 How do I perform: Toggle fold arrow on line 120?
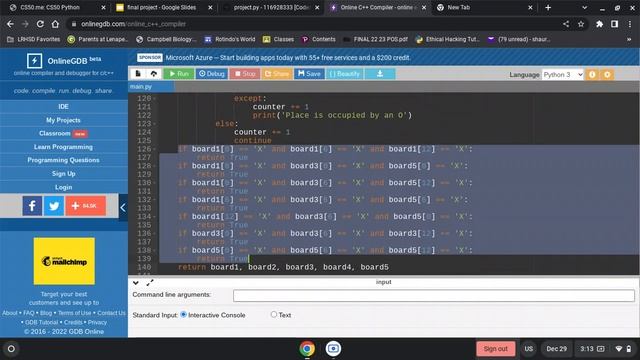[155, 99]
